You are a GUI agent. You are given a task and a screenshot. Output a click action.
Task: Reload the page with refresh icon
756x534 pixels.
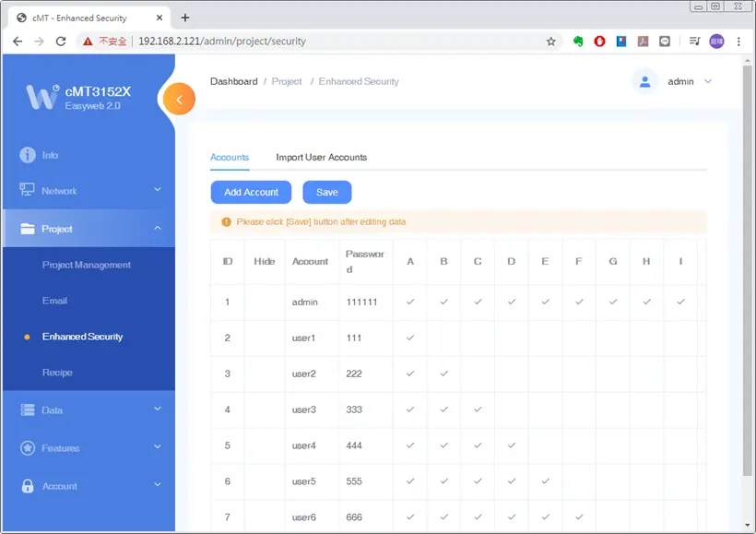point(61,42)
